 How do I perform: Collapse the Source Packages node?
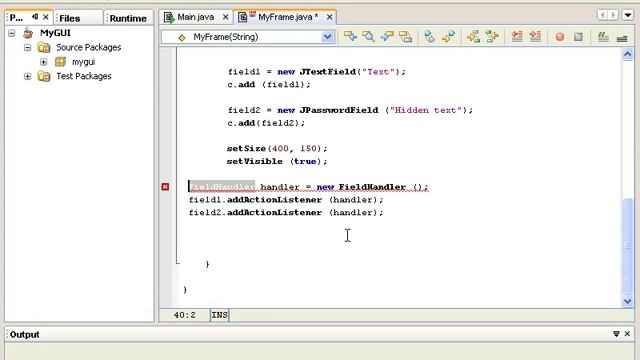click(x=27, y=47)
